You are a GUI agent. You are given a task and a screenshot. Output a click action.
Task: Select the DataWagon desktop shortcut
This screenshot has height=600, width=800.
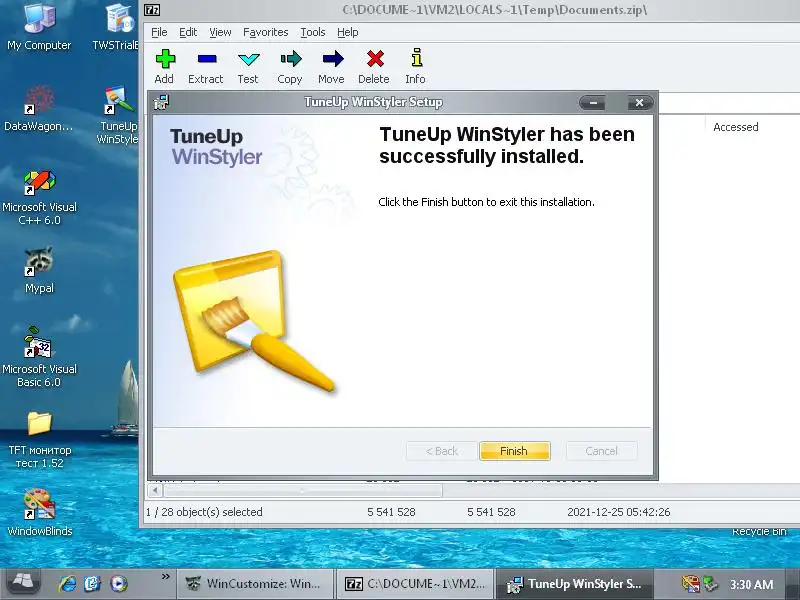pyautogui.click(x=39, y=108)
